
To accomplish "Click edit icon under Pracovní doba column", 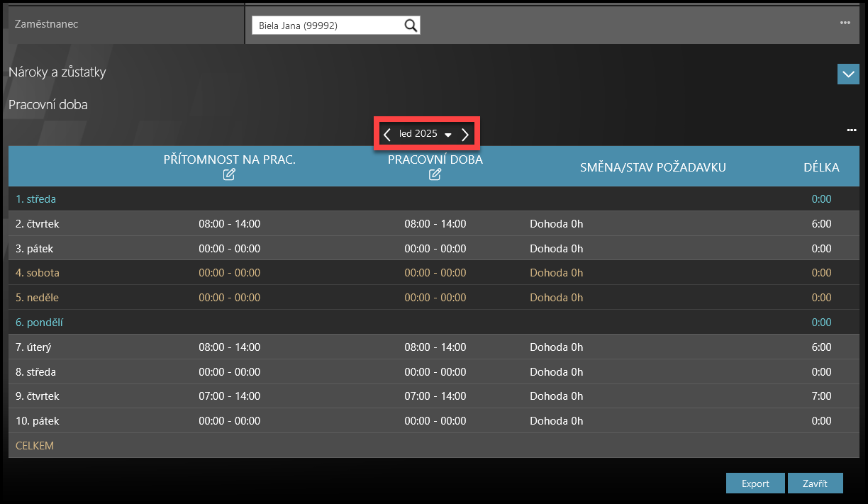I will (435, 175).
